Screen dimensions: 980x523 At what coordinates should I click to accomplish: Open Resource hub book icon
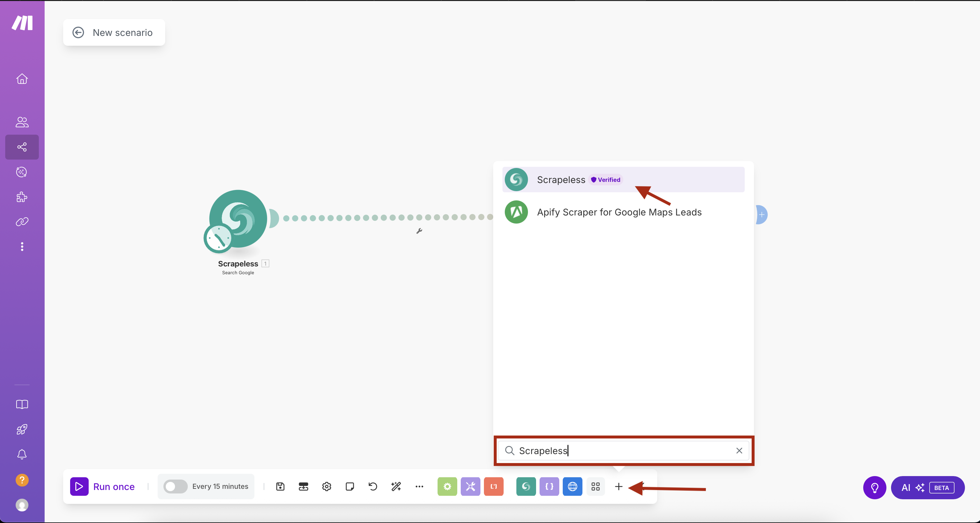coord(22,404)
